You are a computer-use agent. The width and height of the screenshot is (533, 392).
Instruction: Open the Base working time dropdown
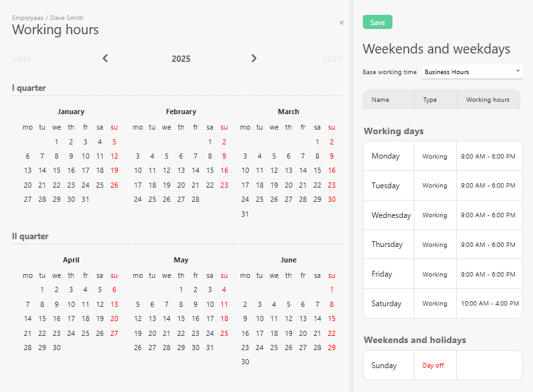click(x=472, y=72)
